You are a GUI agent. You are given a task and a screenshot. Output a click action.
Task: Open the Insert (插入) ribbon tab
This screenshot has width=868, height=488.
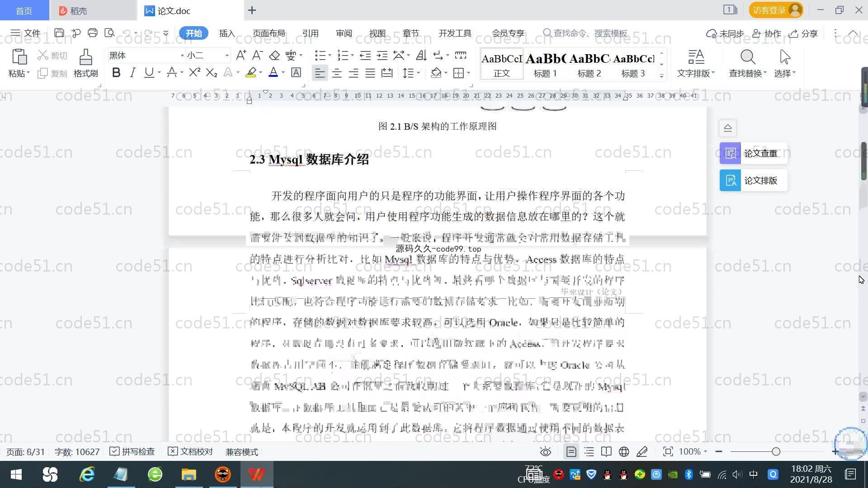tap(227, 33)
